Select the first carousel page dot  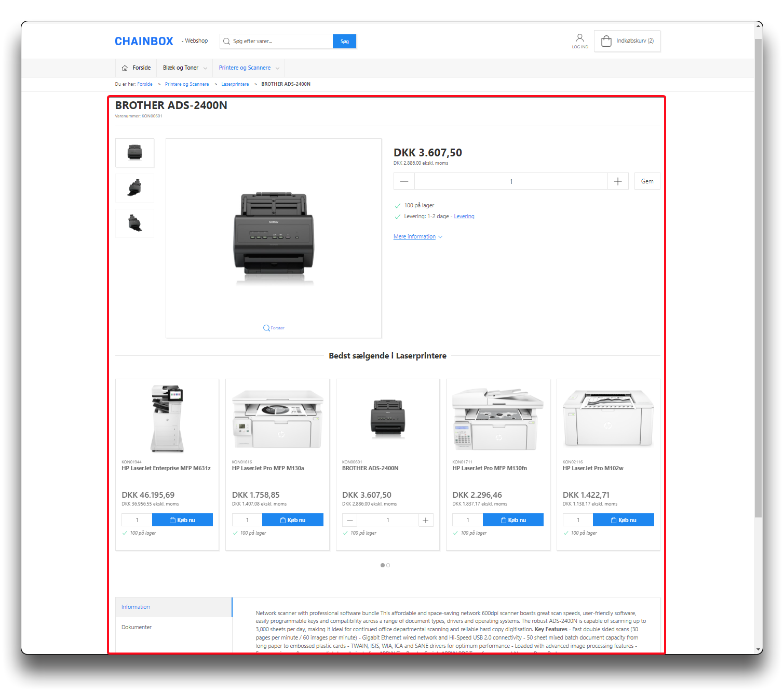(383, 565)
